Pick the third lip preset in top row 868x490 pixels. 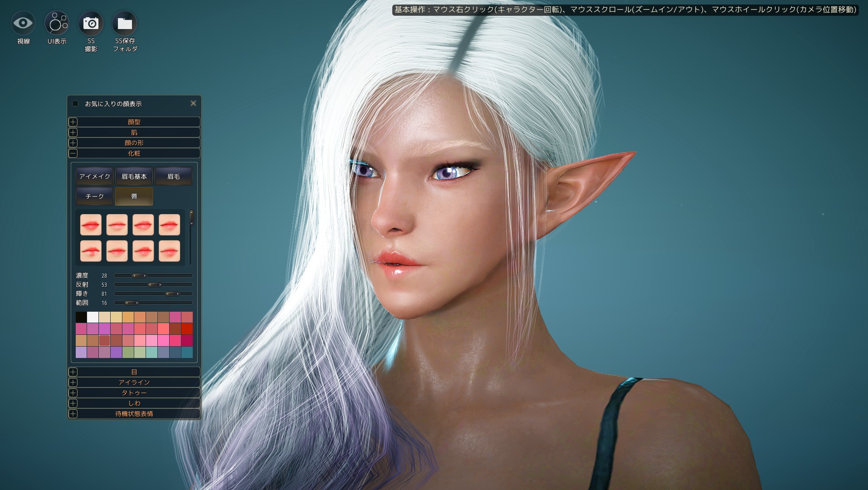143,225
